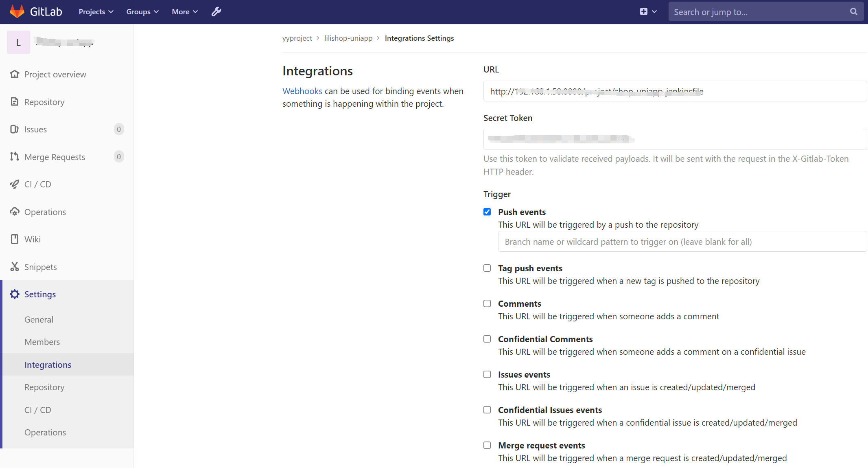Enable the Tag push events checkbox
This screenshot has height=468, width=868.
pos(487,268)
